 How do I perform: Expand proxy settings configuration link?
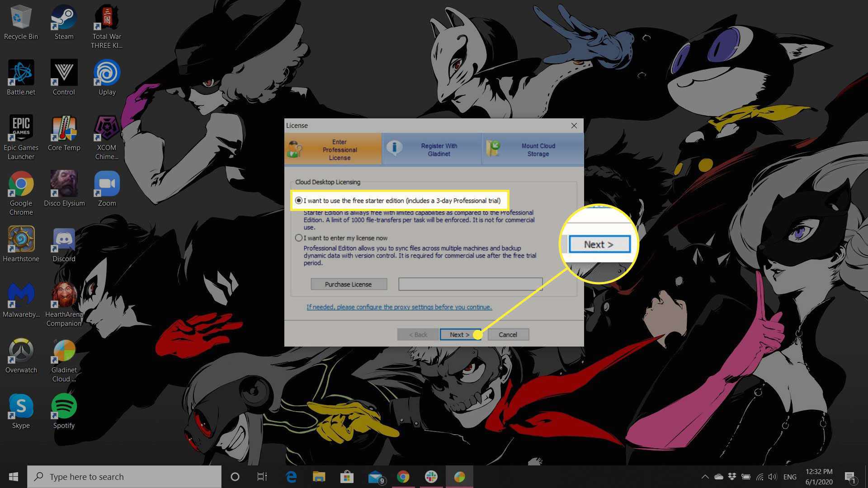pos(399,306)
